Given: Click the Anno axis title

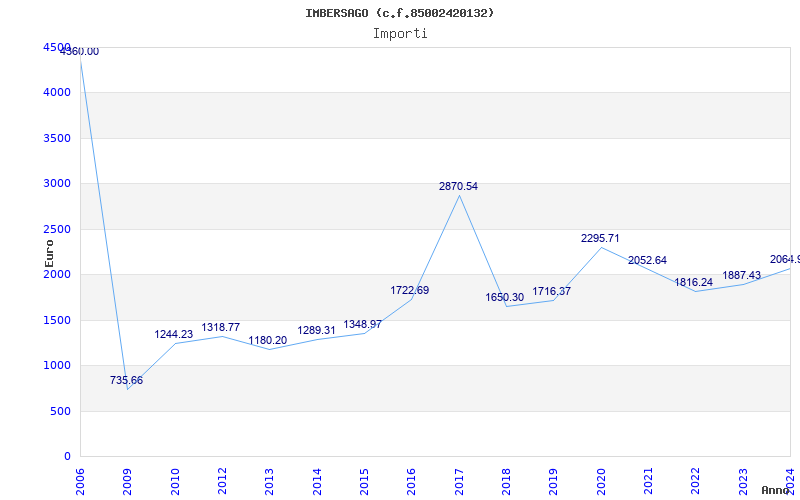Looking at the screenshot, I should coord(776,490).
